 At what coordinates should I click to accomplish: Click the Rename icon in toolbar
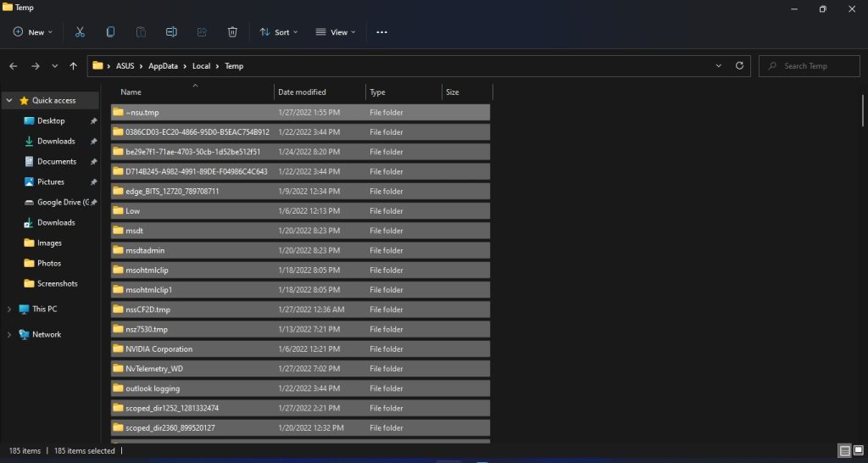(x=171, y=32)
